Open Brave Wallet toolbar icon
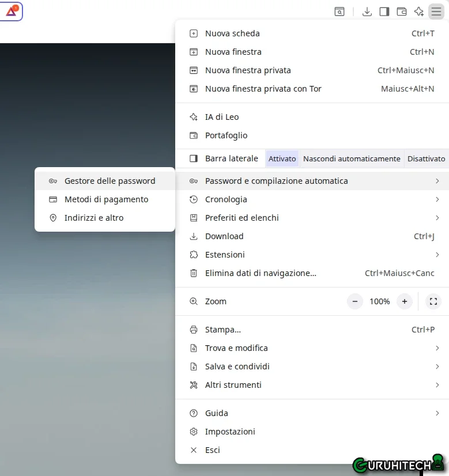Viewport: 449px width, 476px height. (x=402, y=12)
